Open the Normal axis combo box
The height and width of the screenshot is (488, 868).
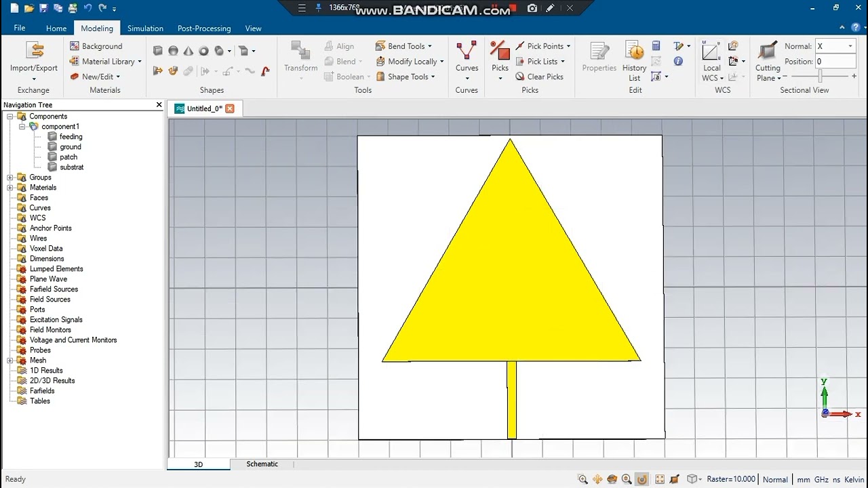pos(835,46)
